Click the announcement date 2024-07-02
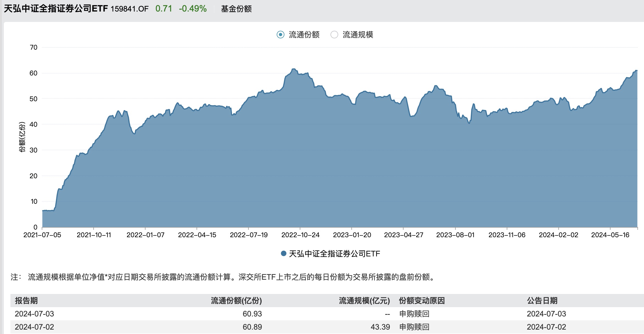The height and width of the screenshot is (334, 644). [546, 327]
